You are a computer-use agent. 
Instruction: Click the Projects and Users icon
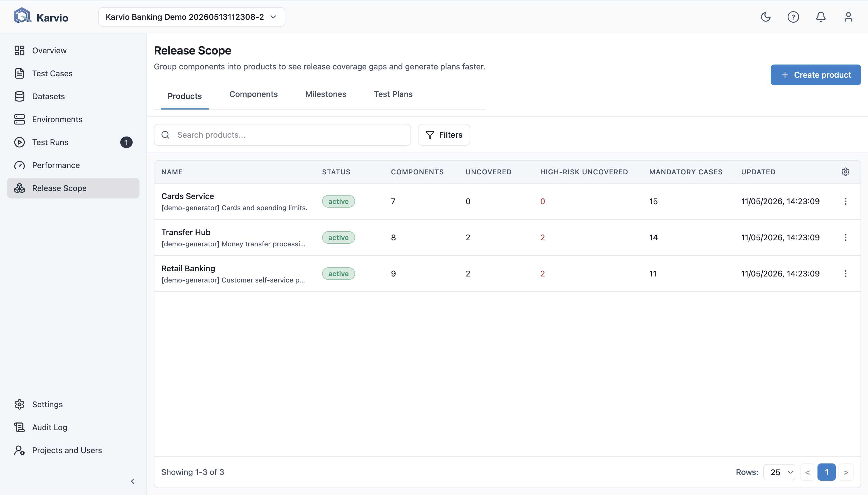point(20,451)
